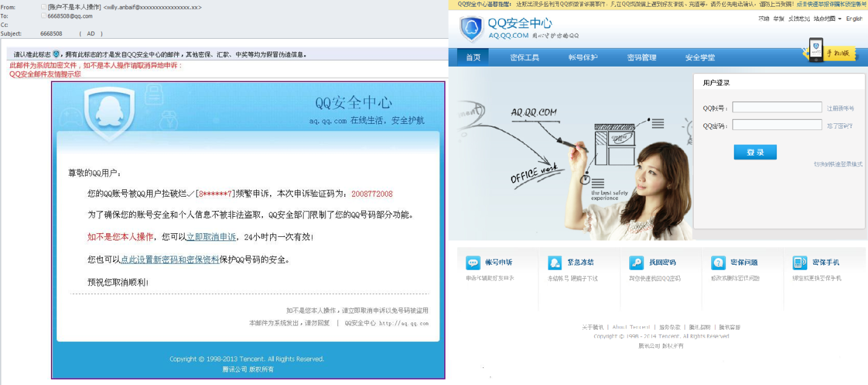Click verification code 200877​2008 in email

pyautogui.click(x=372, y=194)
